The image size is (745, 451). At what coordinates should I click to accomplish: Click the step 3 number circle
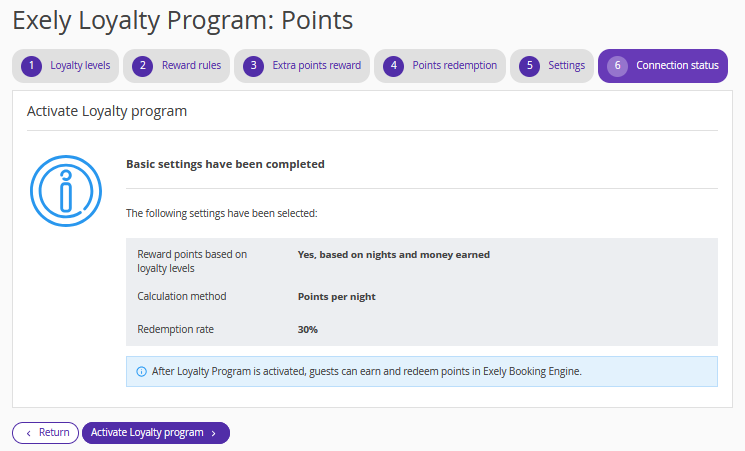(x=253, y=66)
